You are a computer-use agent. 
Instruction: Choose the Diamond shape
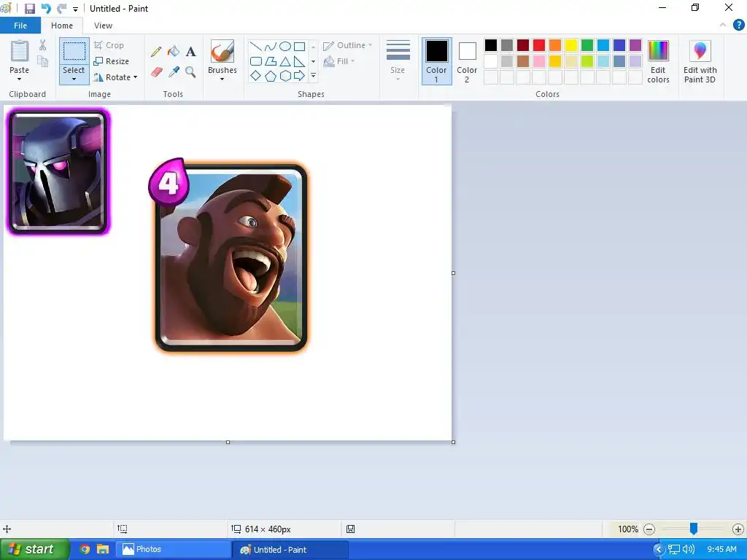point(256,76)
